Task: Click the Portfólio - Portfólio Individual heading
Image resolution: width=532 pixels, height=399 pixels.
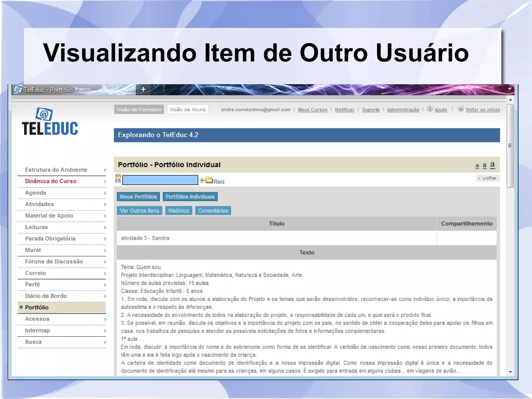Action: (x=169, y=165)
